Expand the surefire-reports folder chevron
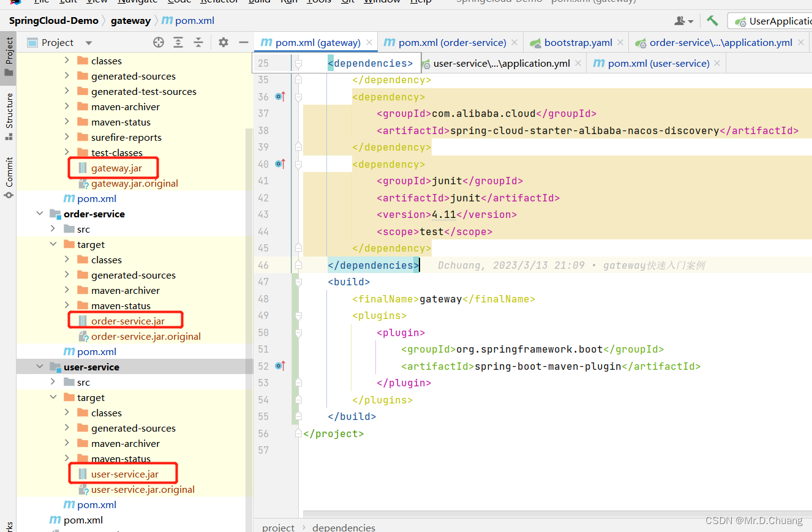The image size is (812, 532). point(67,137)
